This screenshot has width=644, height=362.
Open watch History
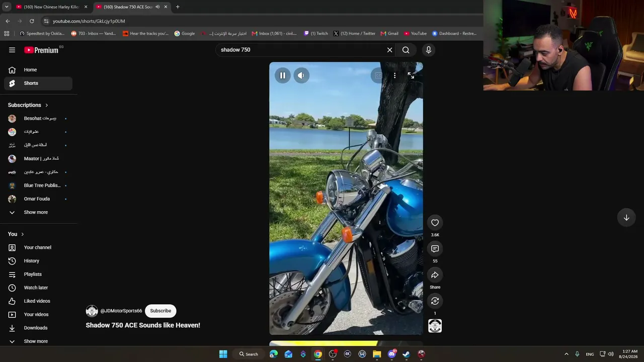tap(38, 261)
